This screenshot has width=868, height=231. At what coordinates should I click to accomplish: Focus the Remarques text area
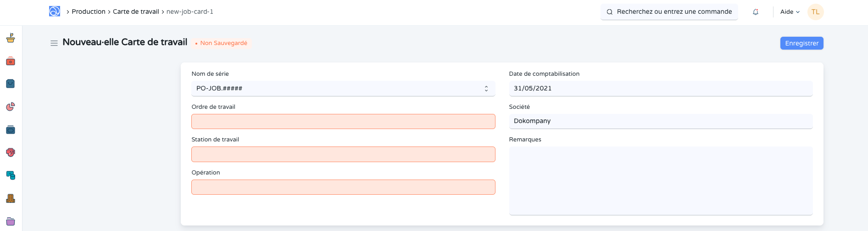tap(660, 180)
